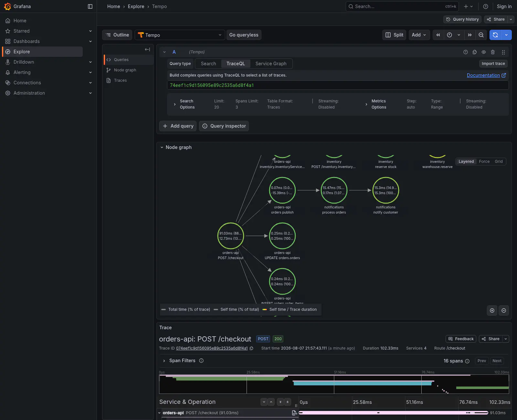Show query A help icon

click(x=466, y=52)
